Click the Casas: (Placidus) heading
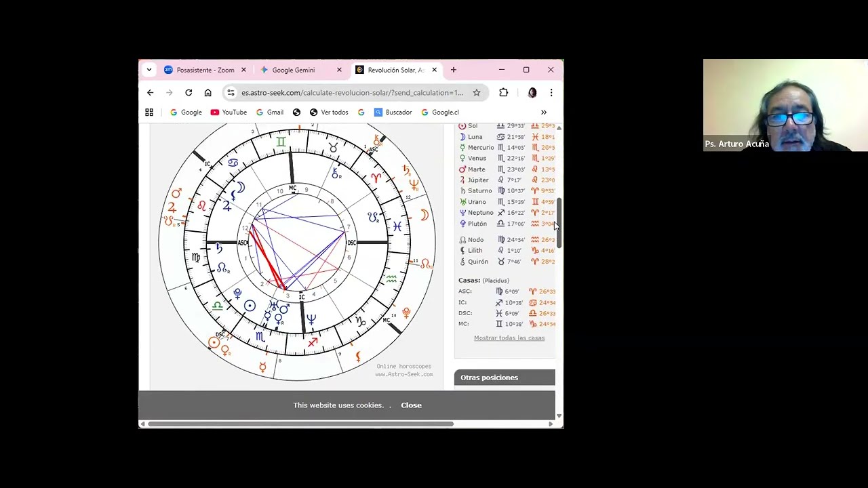This screenshot has height=488, width=868. (484, 281)
